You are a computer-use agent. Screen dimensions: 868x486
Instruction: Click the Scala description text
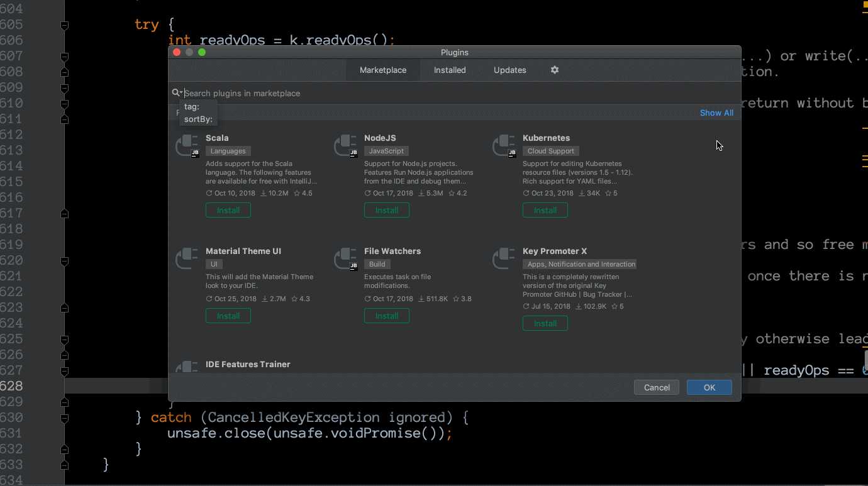click(262, 172)
